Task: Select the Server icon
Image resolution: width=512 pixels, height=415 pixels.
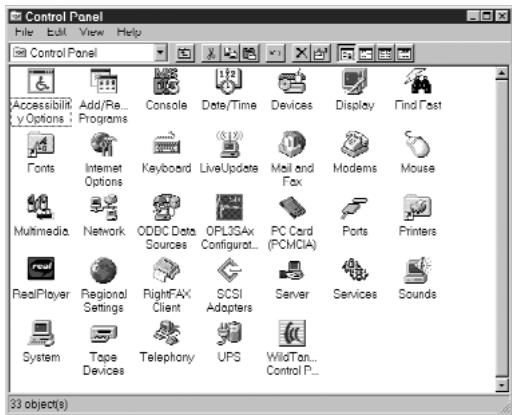Action: tap(292, 270)
